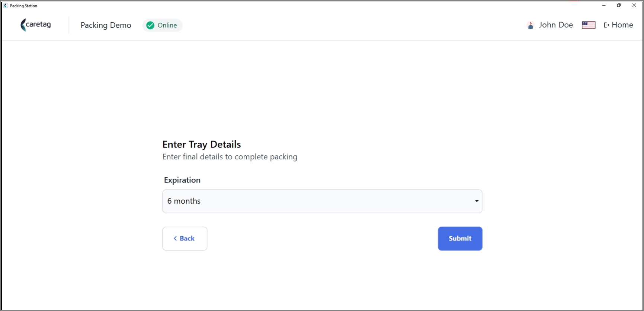Click the Enter Tray Details heading
Viewport: 644px width, 311px height.
202,144
